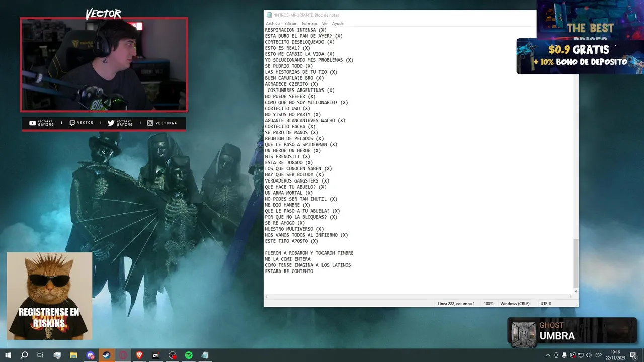Click the line 'ESTABA RE CONTENTO'
This screenshot has height=362, width=644.
(x=289, y=271)
